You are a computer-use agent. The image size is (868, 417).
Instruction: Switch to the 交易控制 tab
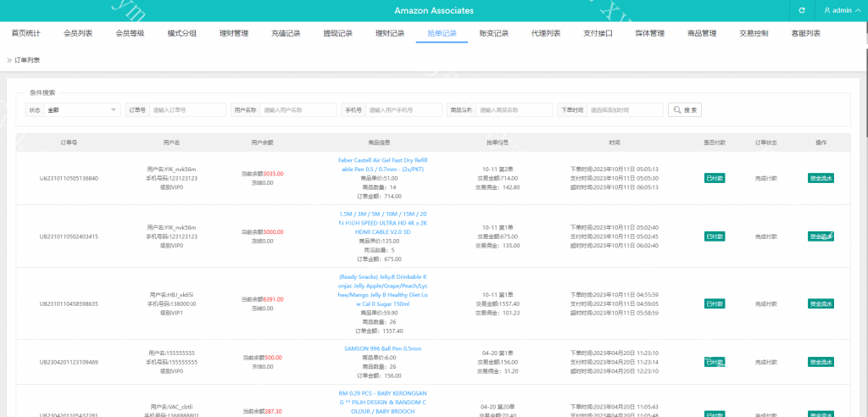pyautogui.click(x=754, y=33)
